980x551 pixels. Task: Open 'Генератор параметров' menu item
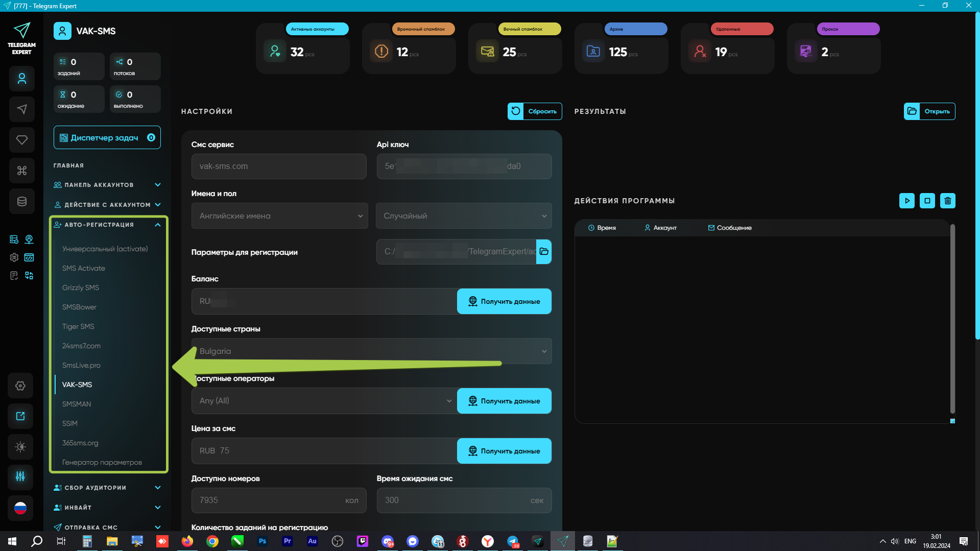[x=102, y=462]
